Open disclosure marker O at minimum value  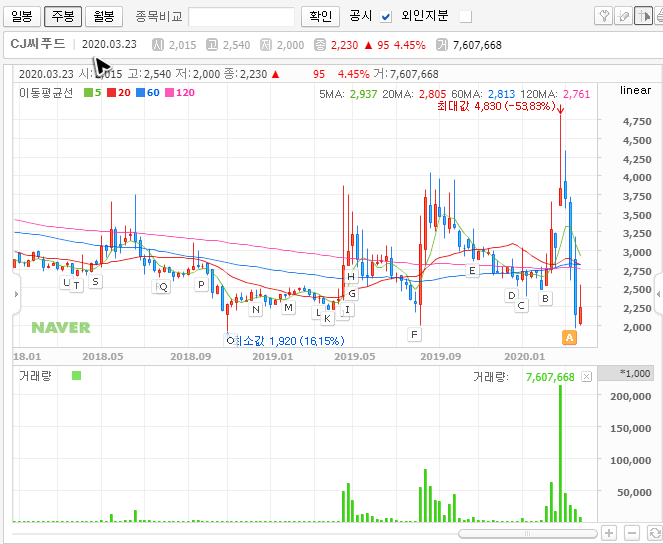click(x=230, y=340)
